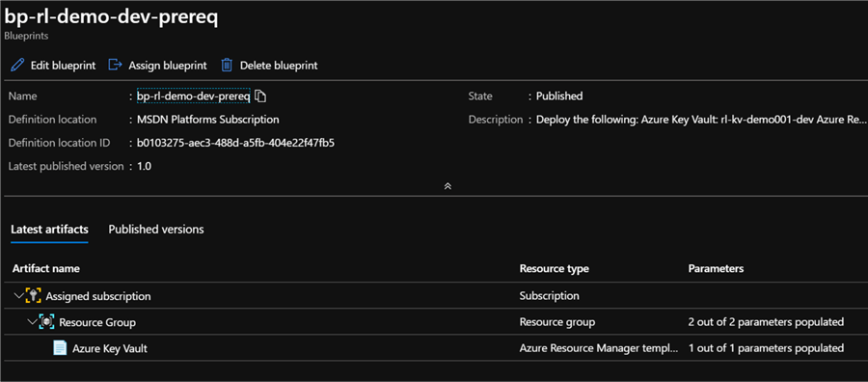Viewport: 868px width, 382px height.
Task: Click the Assigned subscription key icon
Action: pyautogui.click(x=33, y=296)
